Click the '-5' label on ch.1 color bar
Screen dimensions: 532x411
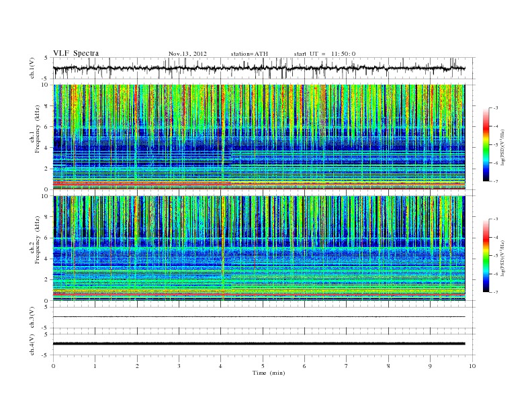(x=496, y=145)
